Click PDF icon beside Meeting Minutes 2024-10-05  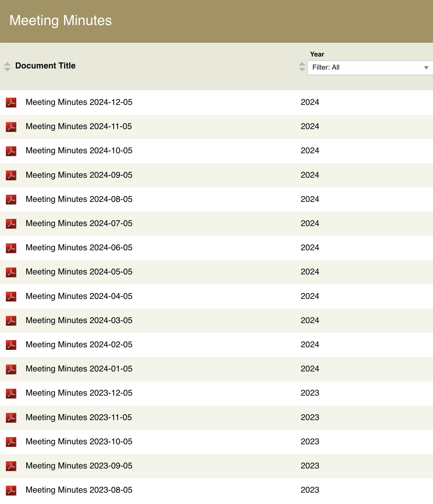click(x=11, y=151)
